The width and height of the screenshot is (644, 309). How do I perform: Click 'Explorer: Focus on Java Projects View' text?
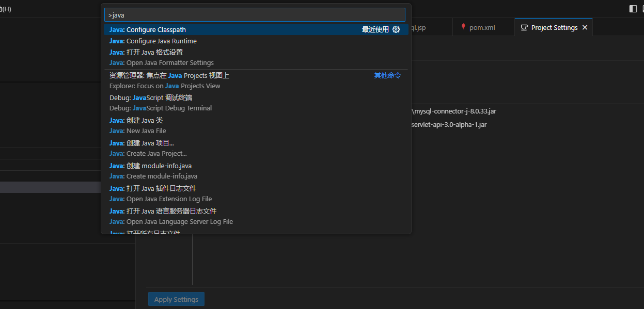pyautogui.click(x=165, y=86)
